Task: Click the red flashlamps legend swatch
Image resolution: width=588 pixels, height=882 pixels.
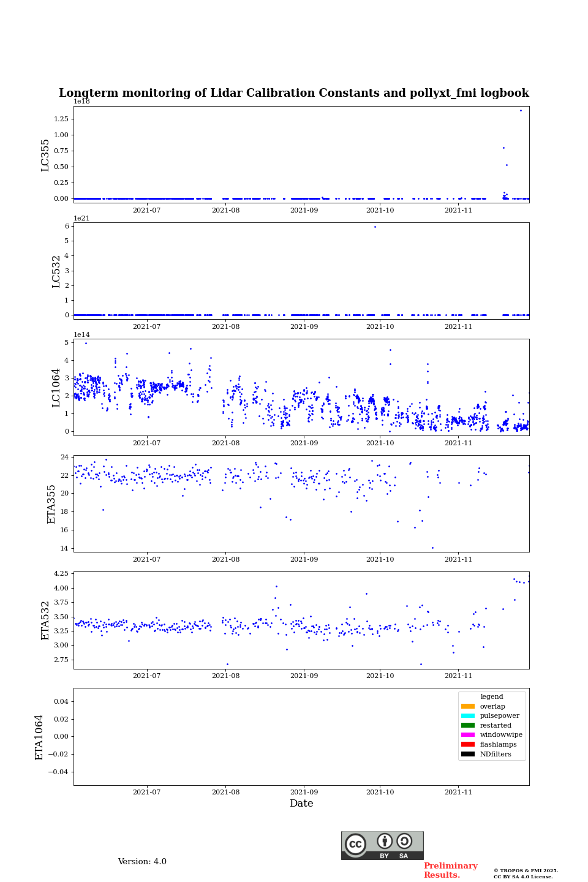Action: [467, 745]
